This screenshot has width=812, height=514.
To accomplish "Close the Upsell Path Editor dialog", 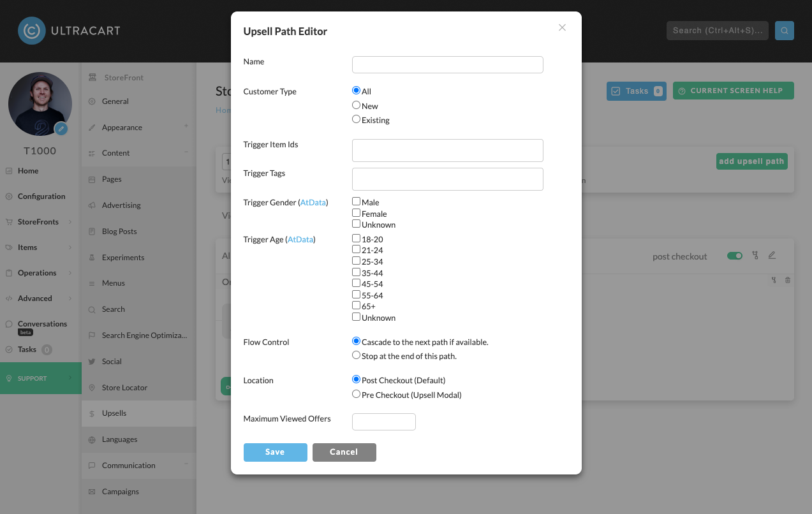I will pos(562,27).
